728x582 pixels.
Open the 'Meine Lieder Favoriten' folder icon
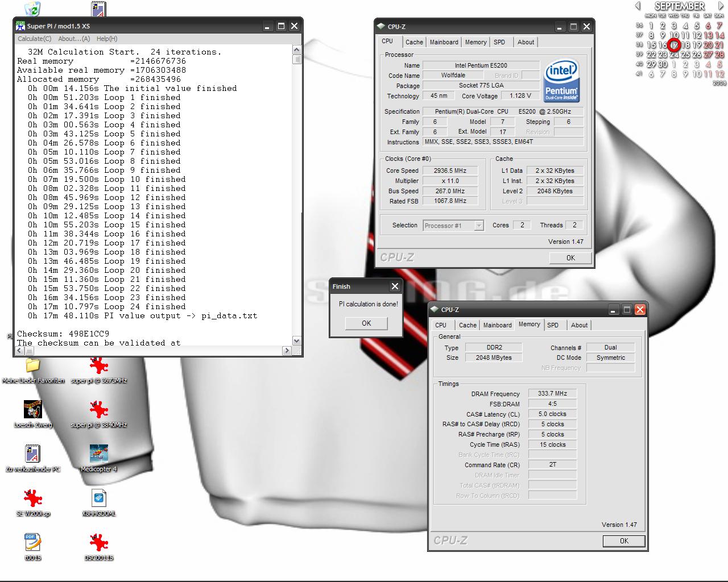[x=33, y=365]
